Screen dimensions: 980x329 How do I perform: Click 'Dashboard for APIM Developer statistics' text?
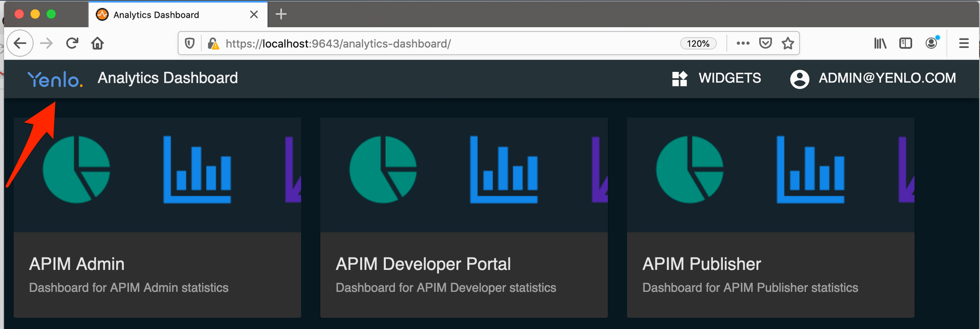446,288
